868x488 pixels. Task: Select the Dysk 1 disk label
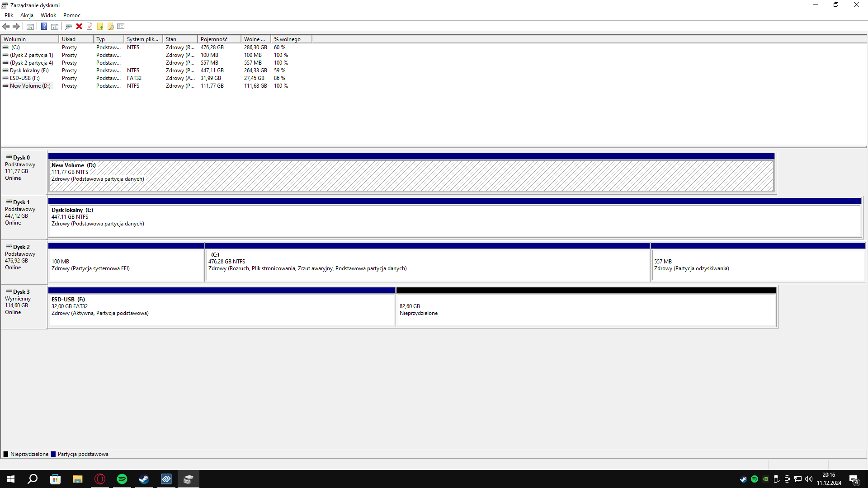point(24,217)
